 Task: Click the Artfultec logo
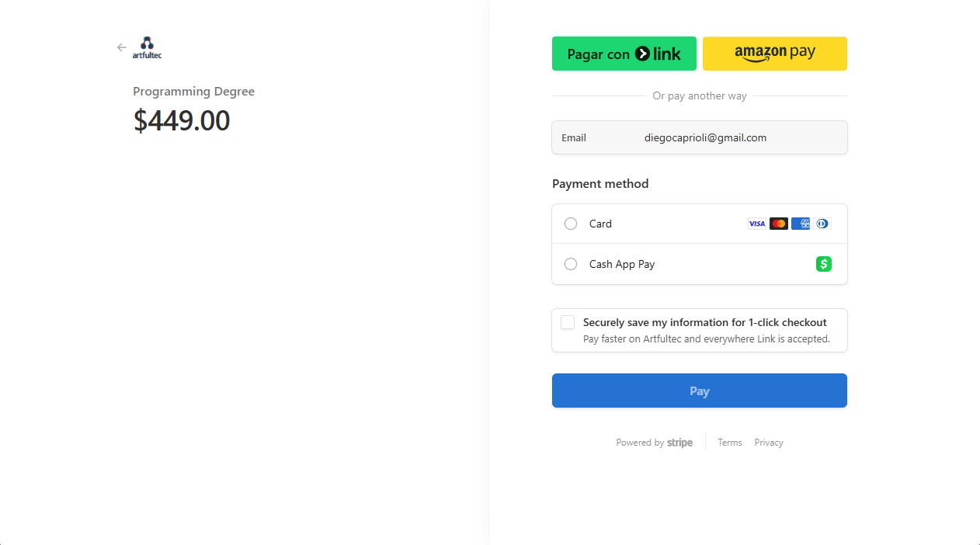pyautogui.click(x=148, y=47)
